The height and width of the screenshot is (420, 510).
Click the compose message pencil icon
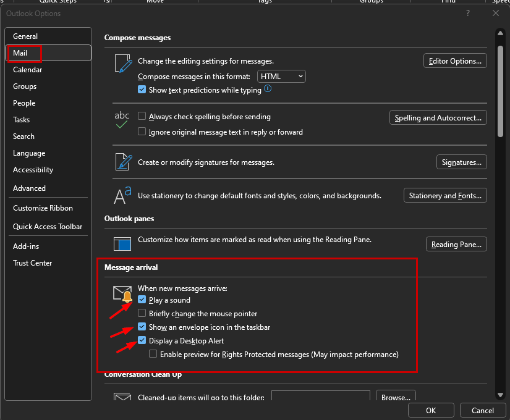coord(122,64)
